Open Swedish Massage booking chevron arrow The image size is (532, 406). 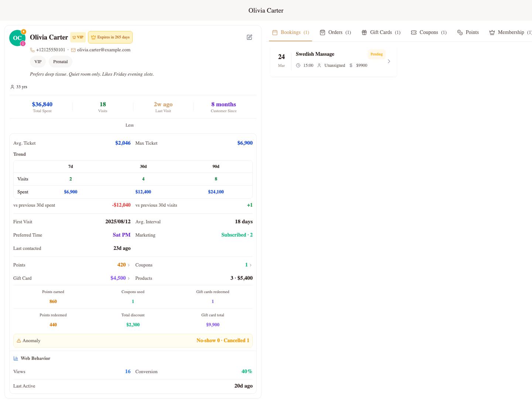[389, 61]
